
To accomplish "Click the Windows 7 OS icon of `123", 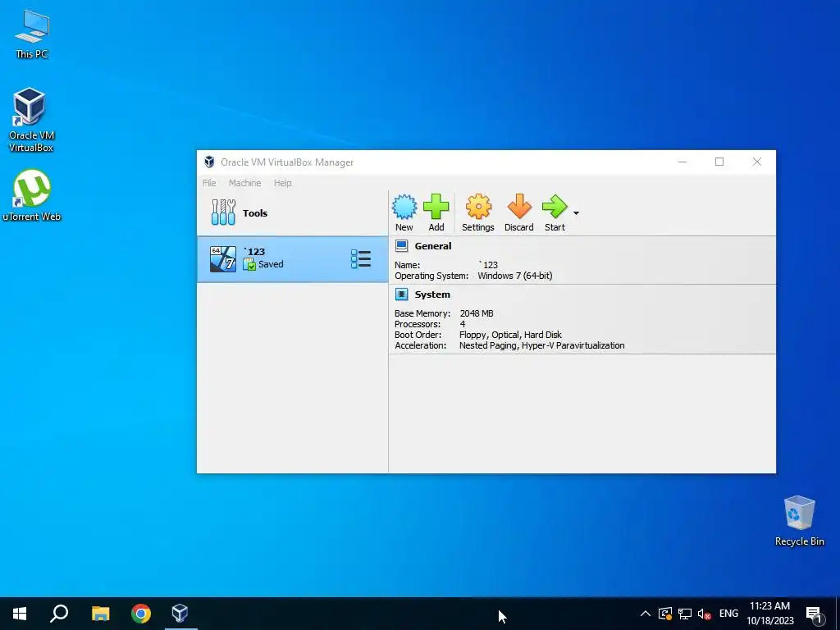I will 223,259.
